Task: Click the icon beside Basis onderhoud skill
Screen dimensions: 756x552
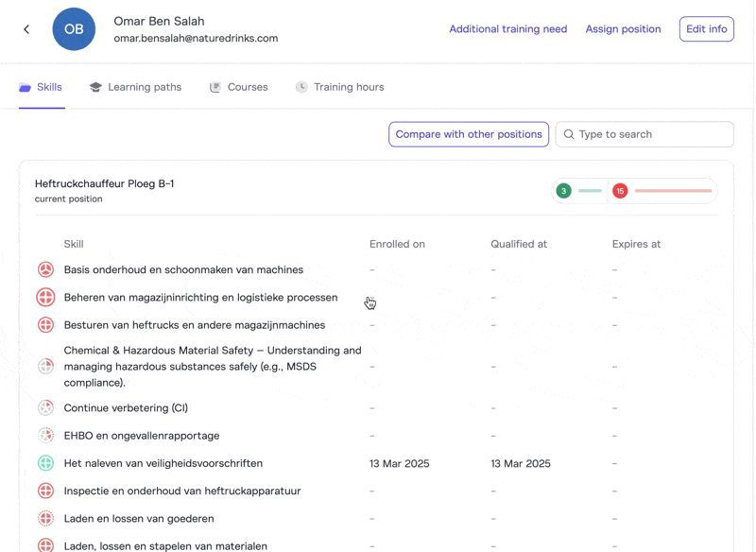Action: pyautogui.click(x=45, y=270)
